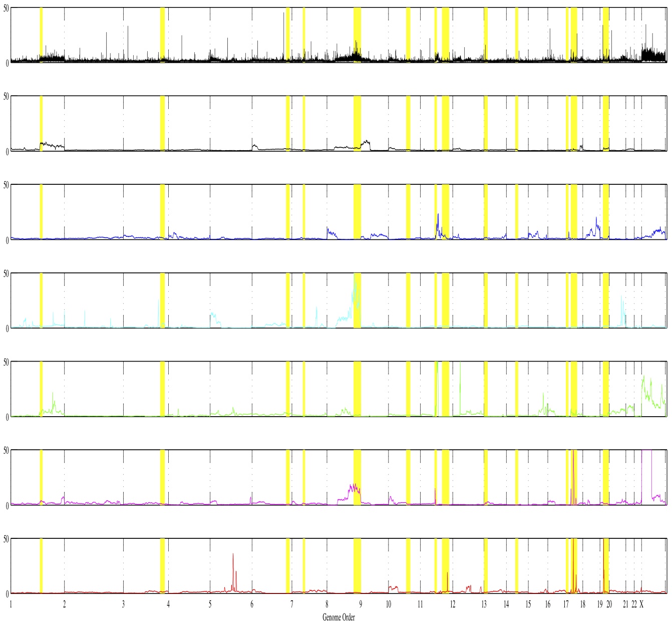Pick chromosome label "3" on the x-axis
The height and width of the screenshot is (625, 672).
[123, 604]
